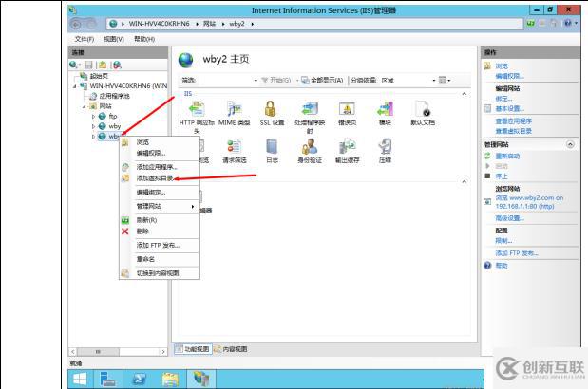The width and height of the screenshot is (588, 389).
Task: Click the help question-mark icon in 操作 pane
Action: point(487,266)
